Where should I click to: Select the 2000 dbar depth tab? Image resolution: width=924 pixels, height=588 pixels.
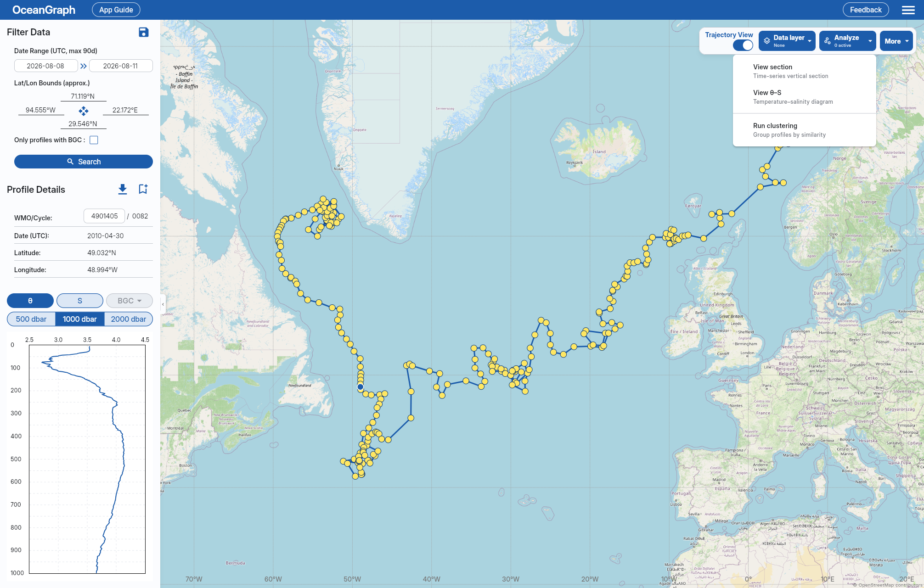click(129, 319)
